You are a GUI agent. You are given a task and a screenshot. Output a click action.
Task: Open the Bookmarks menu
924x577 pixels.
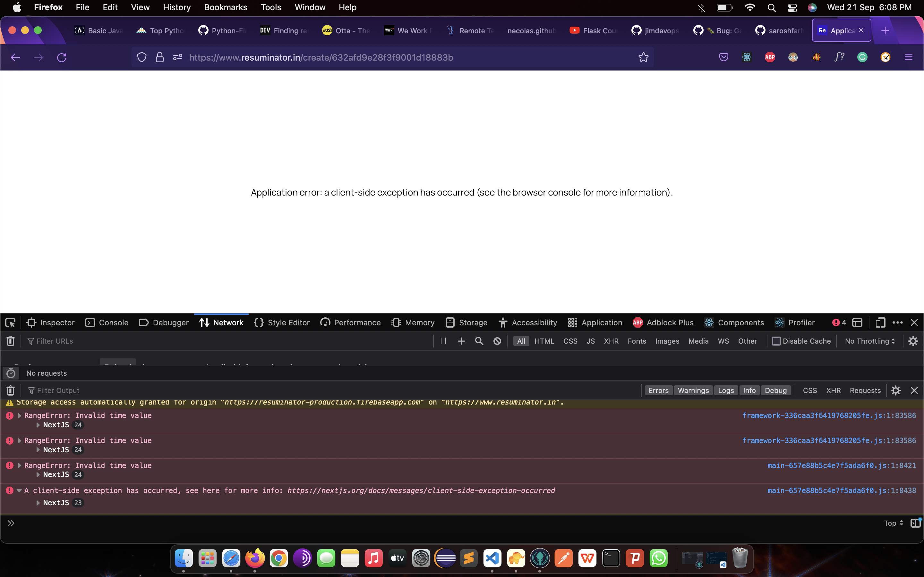click(x=225, y=7)
